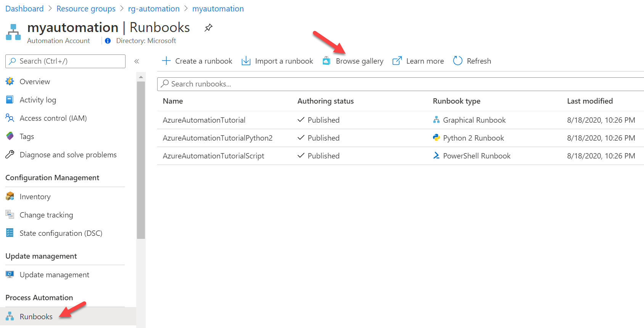Click Published status of AzureAutomationTutorialScript row
The height and width of the screenshot is (328, 644).
[x=324, y=156]
